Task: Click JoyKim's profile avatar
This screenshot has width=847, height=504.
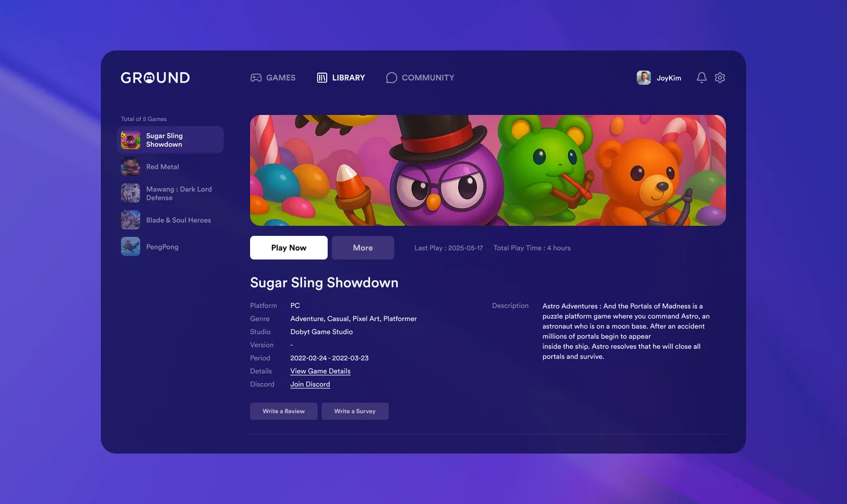Action: 644,78
